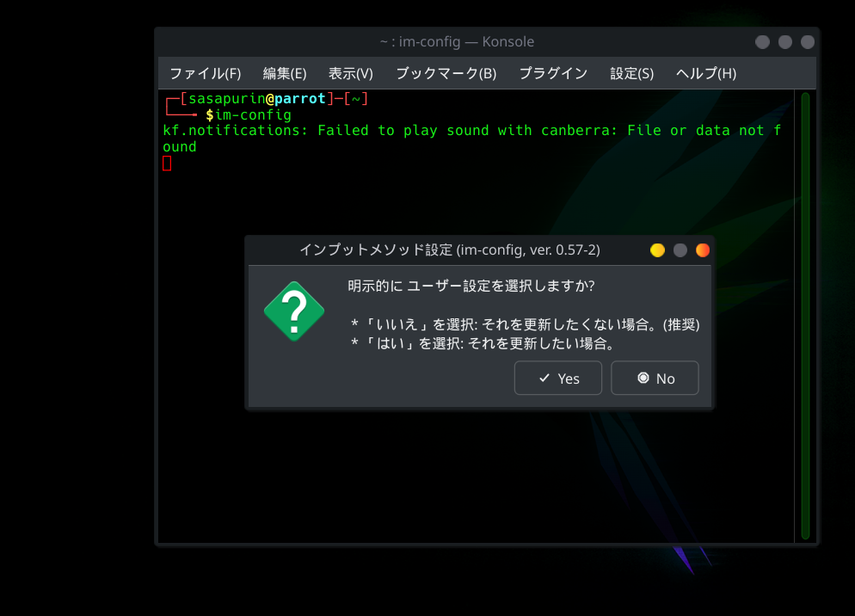The width and height of the screenshot is (855, 616).
Task: Open the ブックマーク(B) menu
Action: [446, 73]
